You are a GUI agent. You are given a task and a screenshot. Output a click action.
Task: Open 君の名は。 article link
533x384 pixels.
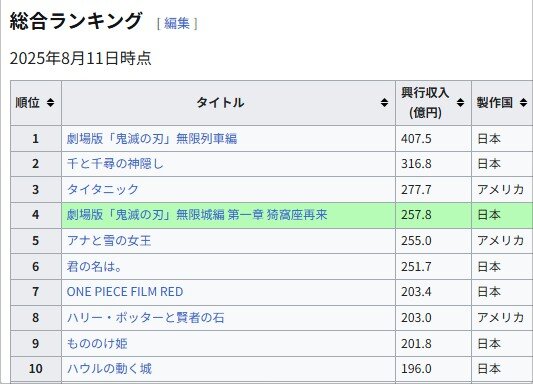pyautogui.click(x=94, y=266)
